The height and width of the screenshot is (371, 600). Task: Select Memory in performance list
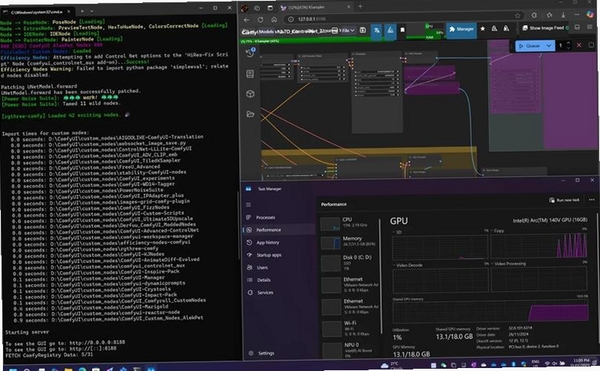348,242
